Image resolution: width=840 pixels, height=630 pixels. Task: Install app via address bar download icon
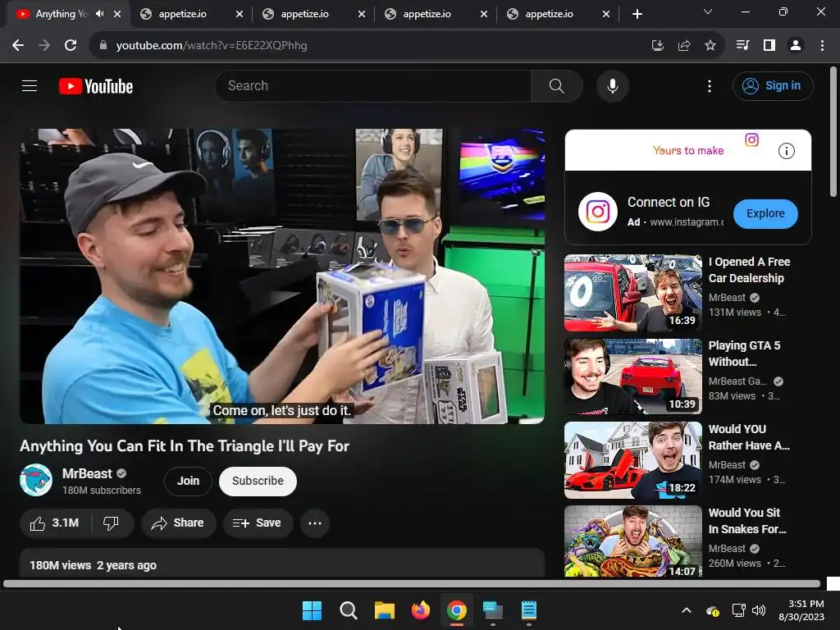[x=657, y=46]
